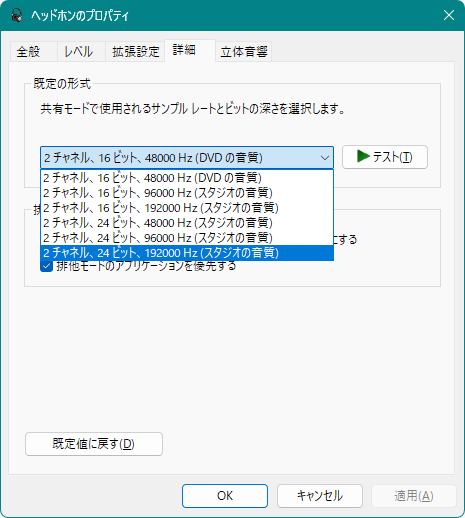Choose 16 ビット 48000 Hz DVD quality option

click(x=187, y=178)
